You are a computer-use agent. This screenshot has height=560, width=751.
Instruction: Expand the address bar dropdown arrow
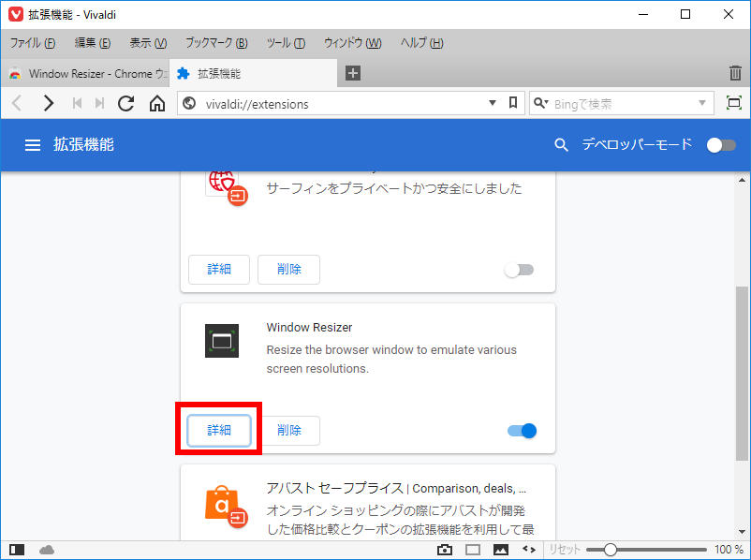(492, 103)
